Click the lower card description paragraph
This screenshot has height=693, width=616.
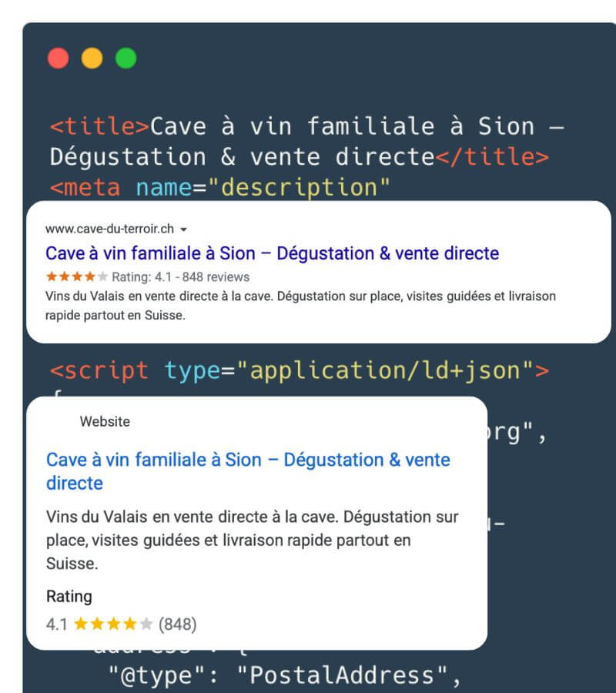pos(253,540)
